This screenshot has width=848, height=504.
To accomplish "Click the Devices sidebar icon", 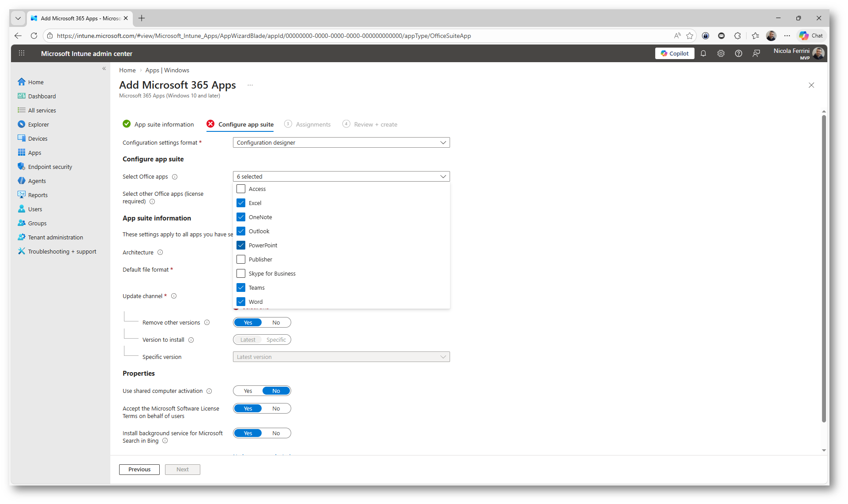I will (21, 138).
